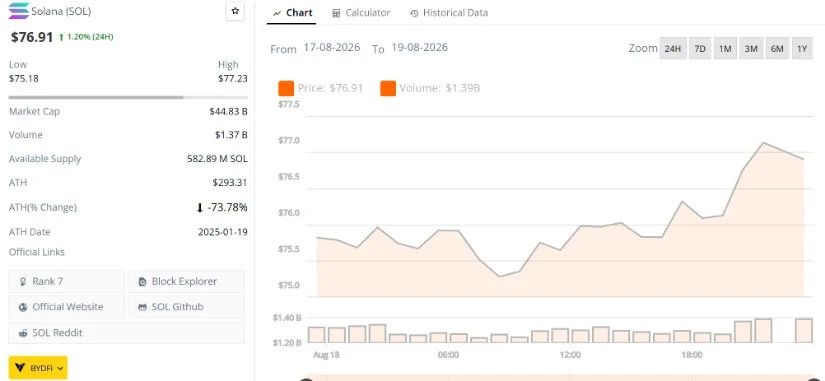Click the Reddit icon beside SOL Reddit
The height and width of the screenshot is (381, 825).
(23, 333)
